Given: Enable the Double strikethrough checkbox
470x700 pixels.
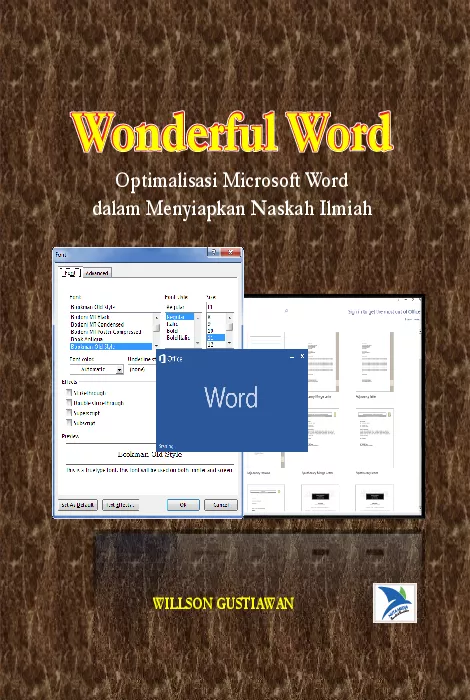Looking at the screenshot, I should point(69,403).
